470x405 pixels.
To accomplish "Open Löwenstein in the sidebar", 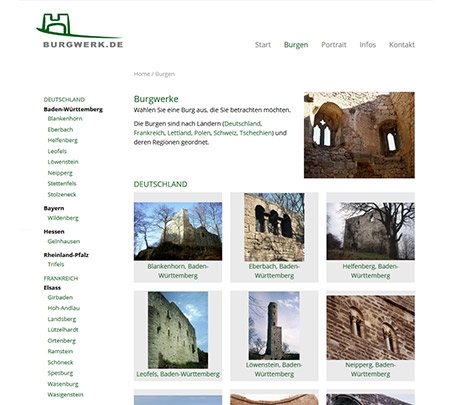I will pyautogui.click(x=63, y=162).
